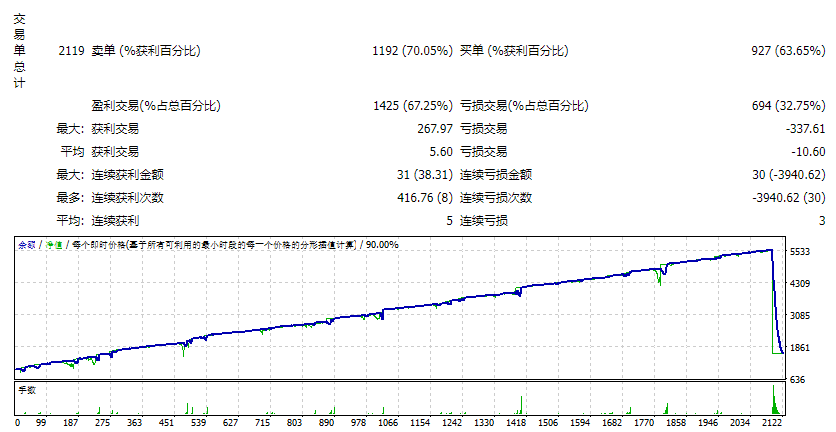Click the 手数 label in lower panel

tap(27, 390)
